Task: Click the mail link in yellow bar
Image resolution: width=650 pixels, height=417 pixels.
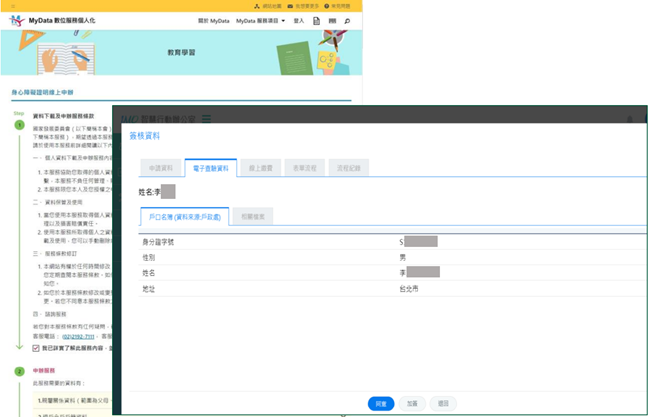Action: pos(303,6)
